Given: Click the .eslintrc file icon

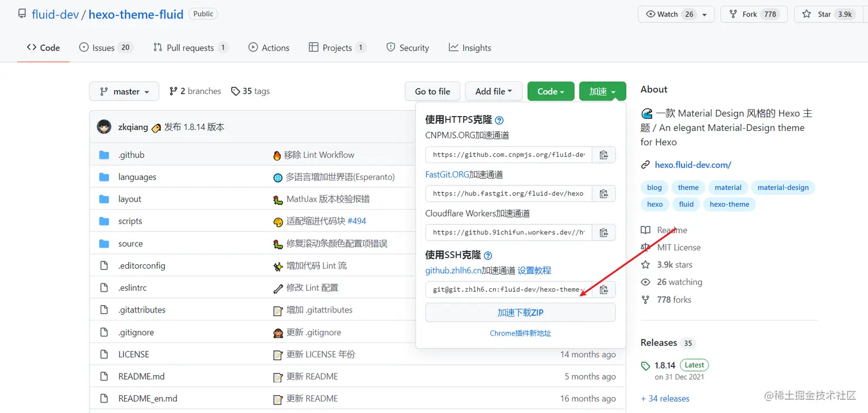Looking at the screenshot, I should point(104,288).
